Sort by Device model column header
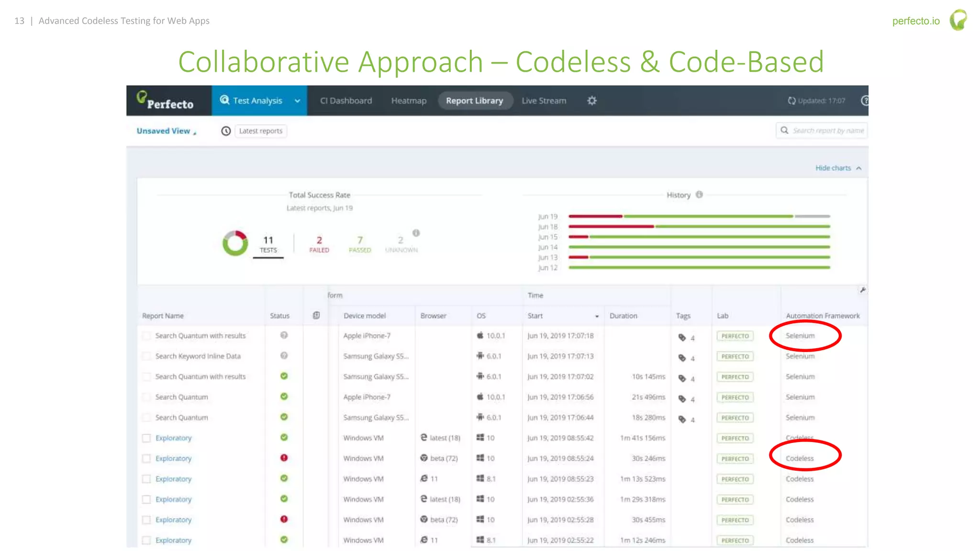The height and width of the screenshot is (551, 980). click(x=365, y=316)
